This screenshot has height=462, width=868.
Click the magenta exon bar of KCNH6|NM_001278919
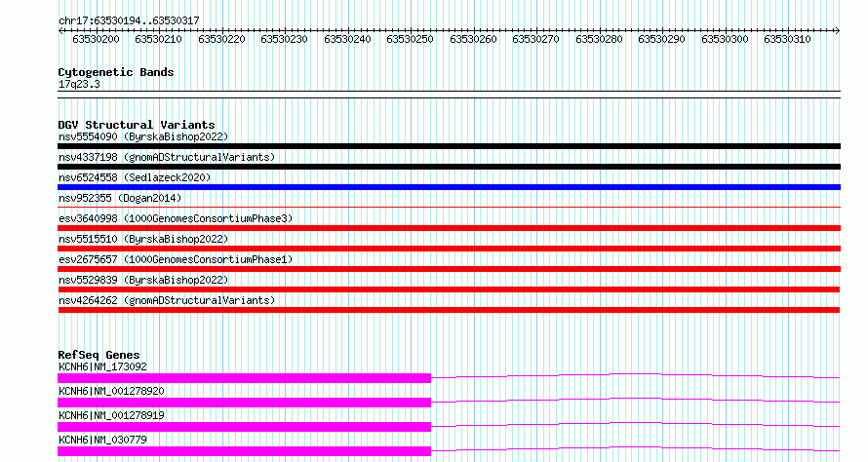[244, 427]
